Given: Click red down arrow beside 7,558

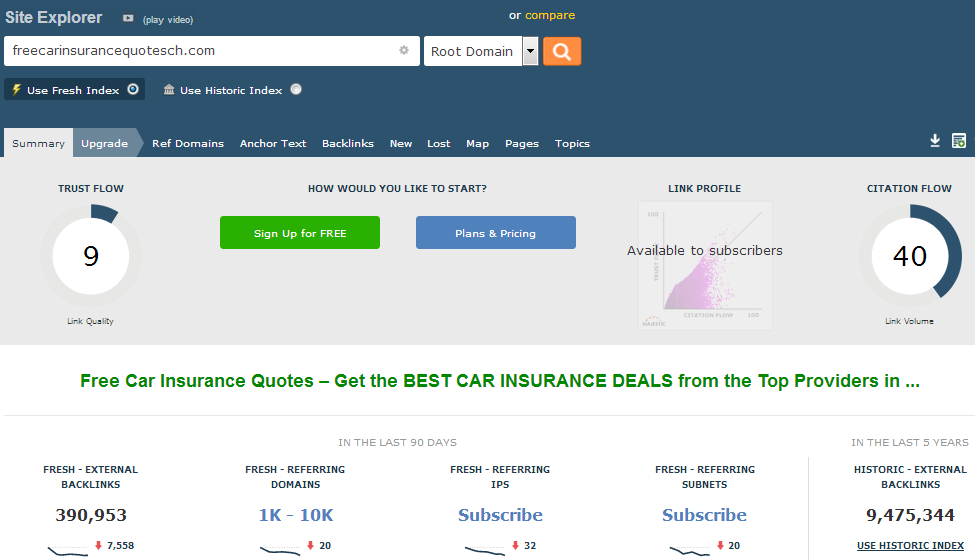Looking at the screenshot, I should coord(98,545).
